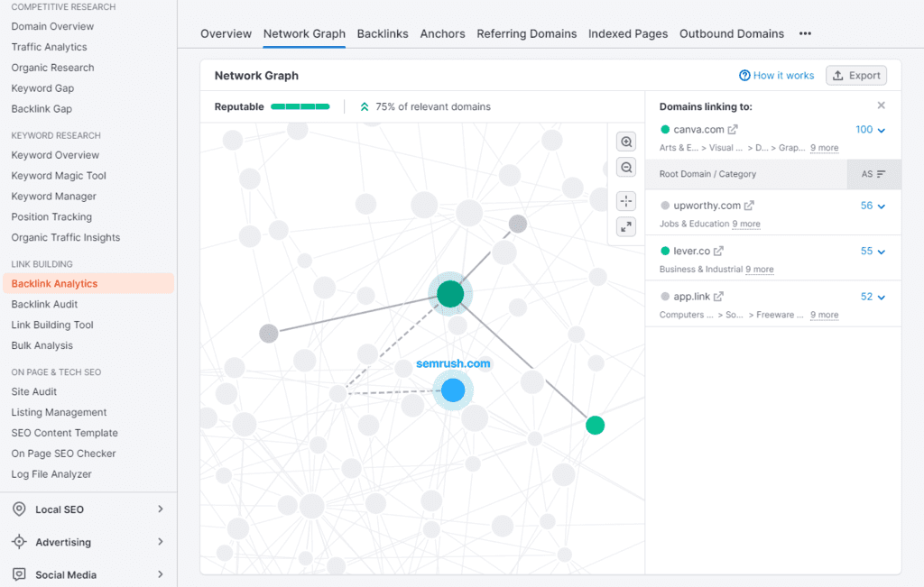Zoom out of the network graph
924x587 pixels.
click(626, 167)
